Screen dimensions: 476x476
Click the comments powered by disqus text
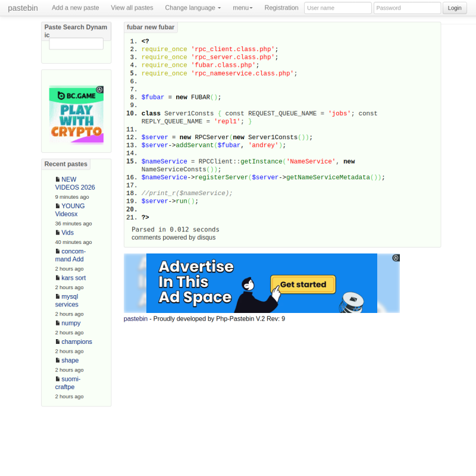pos(173,237)
